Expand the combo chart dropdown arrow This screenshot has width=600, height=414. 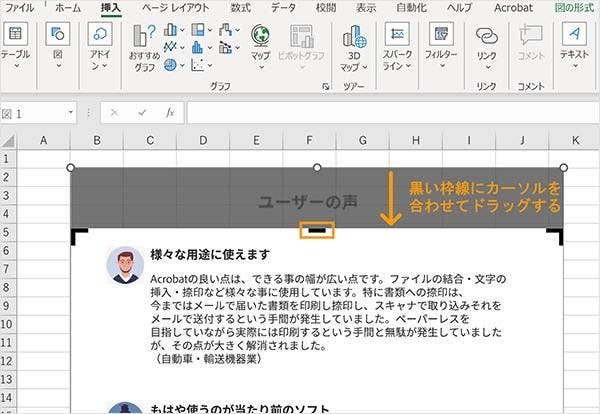tap(238, 47)
